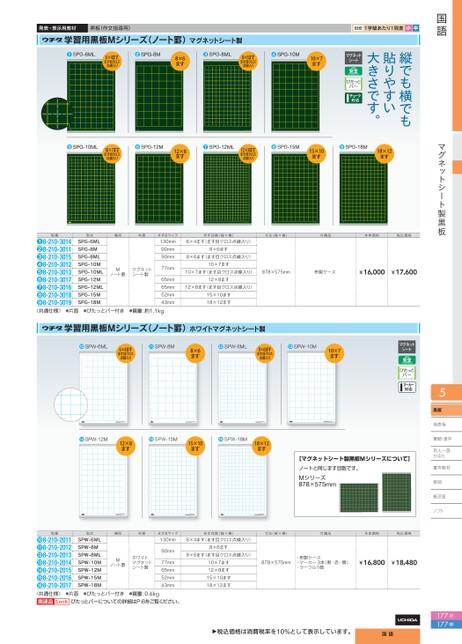
Task: Click the UCHIDA logo at the page bottom
Action: 407,620
